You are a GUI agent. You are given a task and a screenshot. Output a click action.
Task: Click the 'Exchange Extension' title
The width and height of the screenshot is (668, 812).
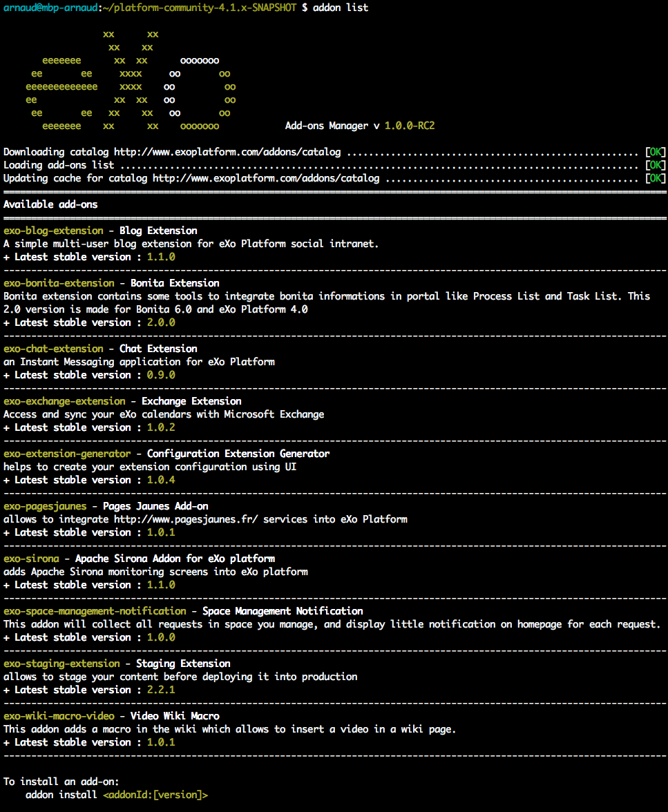tap(191, 401)
